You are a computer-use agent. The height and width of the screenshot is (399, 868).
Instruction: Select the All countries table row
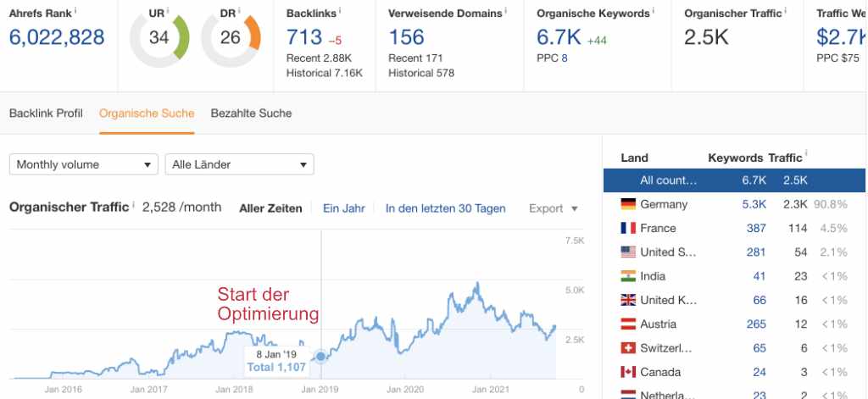(734, 180)
